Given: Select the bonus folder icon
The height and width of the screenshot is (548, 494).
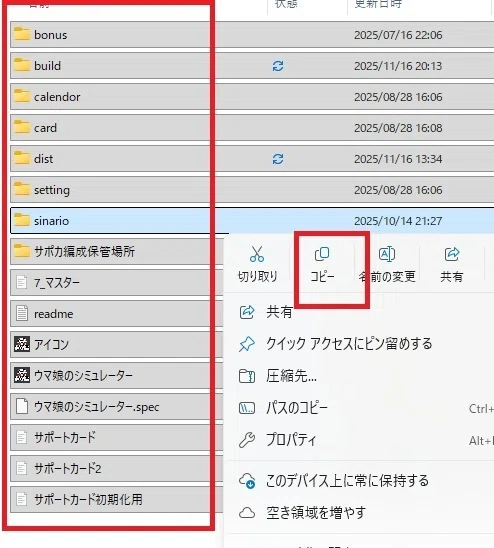Looking at the screenshot, I should click(x=22, y=34).
